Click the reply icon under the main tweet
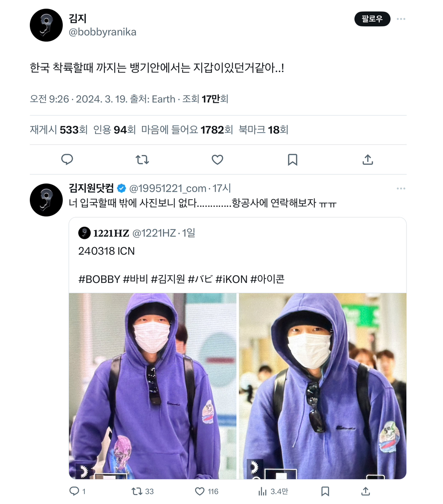 click(67, 160)
